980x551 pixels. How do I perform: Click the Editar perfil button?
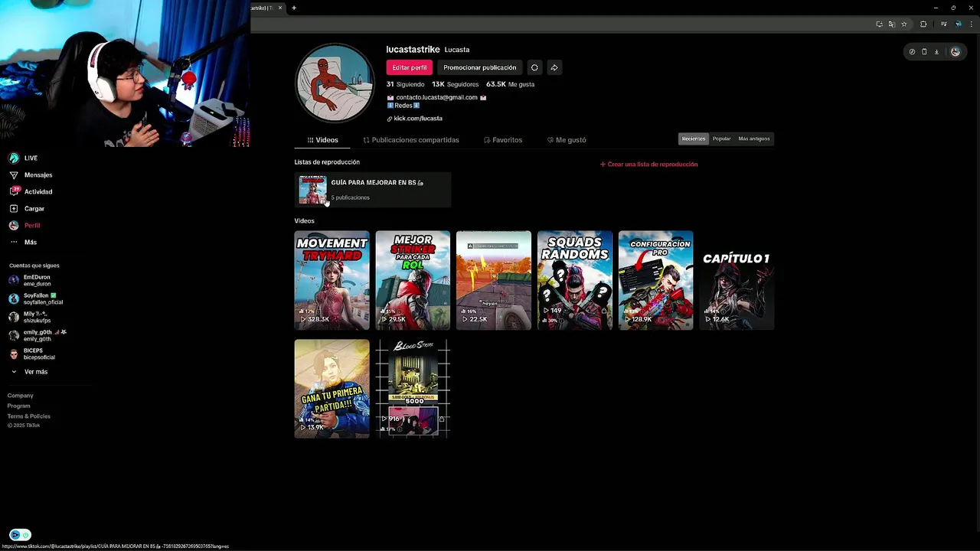(x=410, y=67)
